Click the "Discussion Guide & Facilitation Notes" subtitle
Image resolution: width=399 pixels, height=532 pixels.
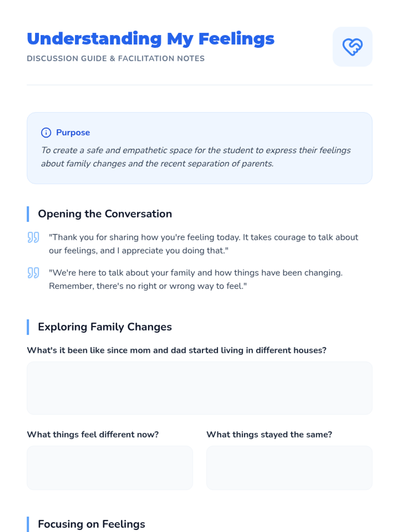click(116, 59)
